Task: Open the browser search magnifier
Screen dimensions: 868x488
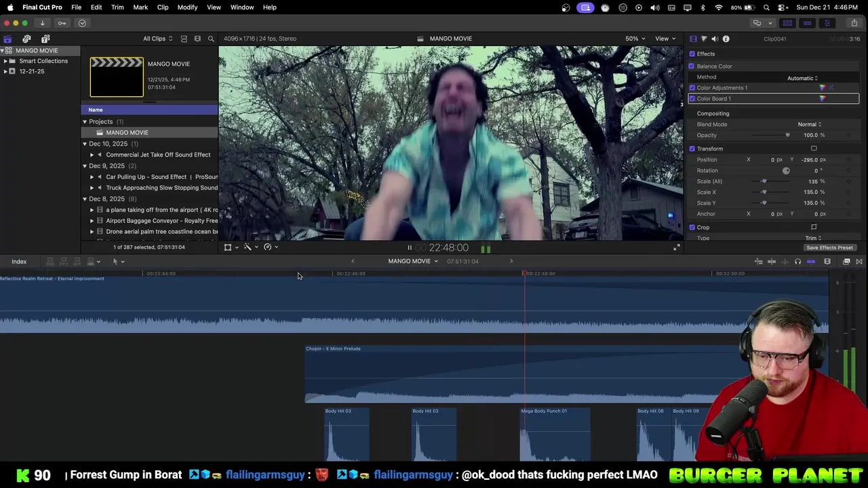Action: point(211,39)
